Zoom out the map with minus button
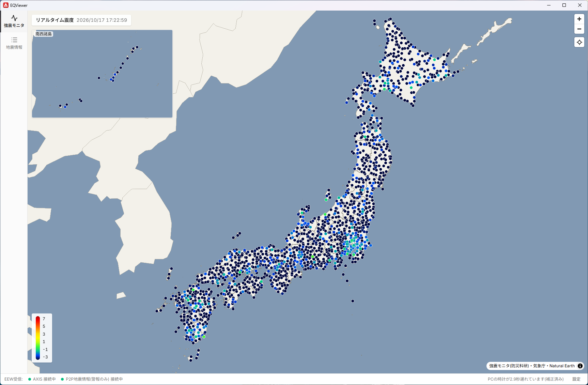The height and width of the screenshot is (385, 588). click(579, 29)
